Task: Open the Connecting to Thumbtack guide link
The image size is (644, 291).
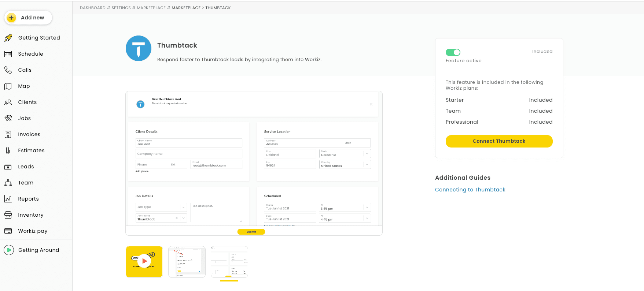Action: [x=470, y=190]
